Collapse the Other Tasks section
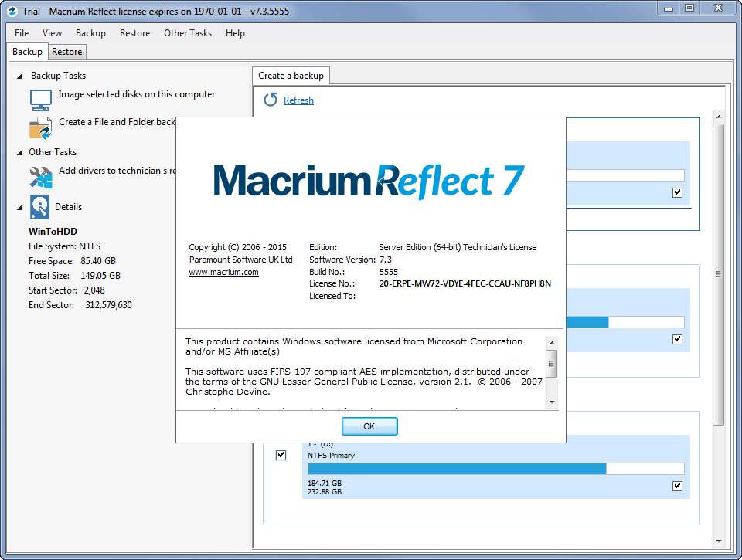The image size is (742, 560). [x=19, y=152]
